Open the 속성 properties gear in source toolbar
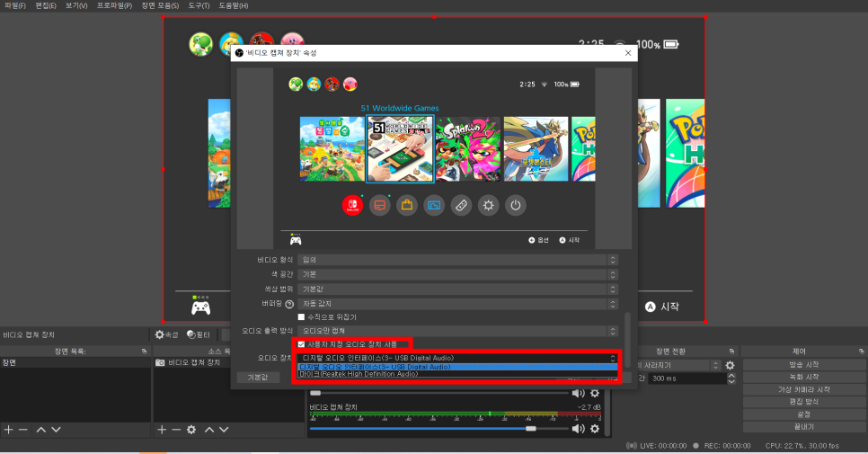The height and width of the screenshot is (454, 868). tap(166, 334)
